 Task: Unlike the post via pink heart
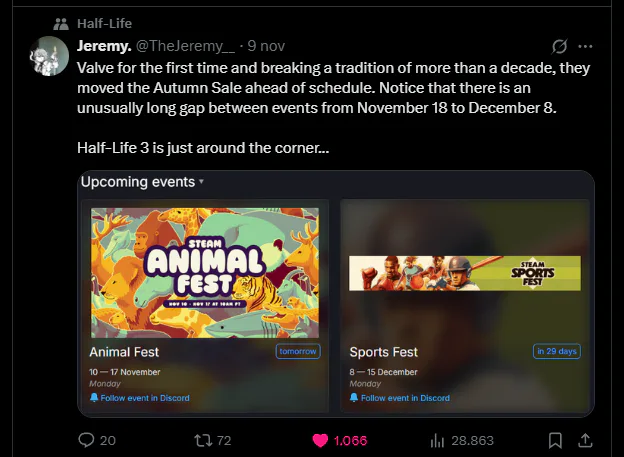pyautogui.click(x=320, y=440)
